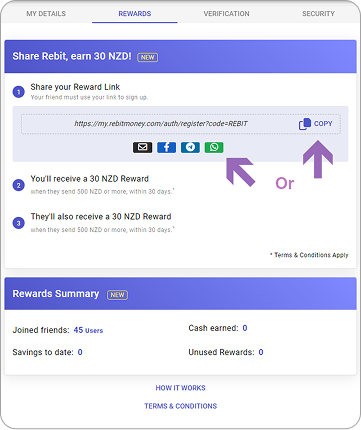Click NEW badge beside Rewards Summary
The width and height of the screenshot is (361, 430).
point(117,295)
